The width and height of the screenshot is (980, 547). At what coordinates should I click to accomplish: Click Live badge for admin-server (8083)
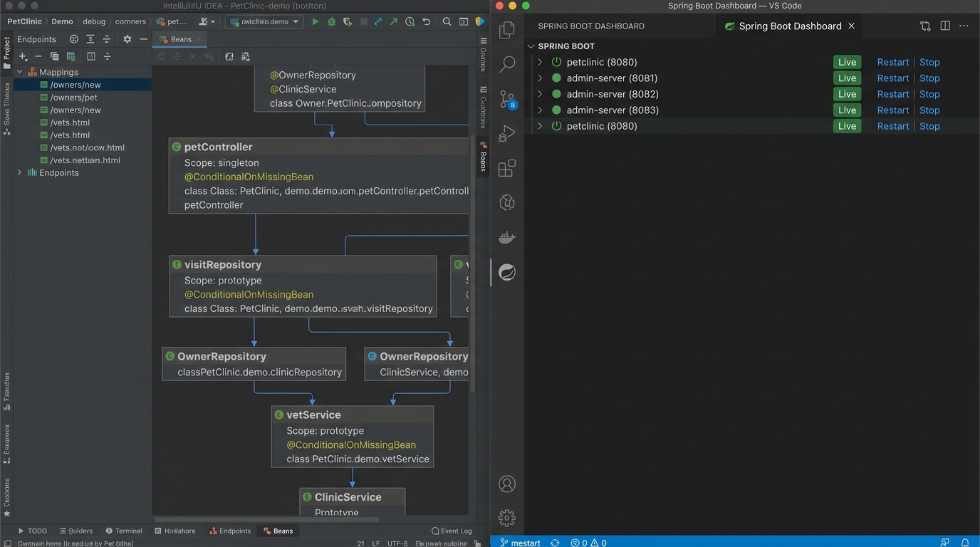coord(848,110)
